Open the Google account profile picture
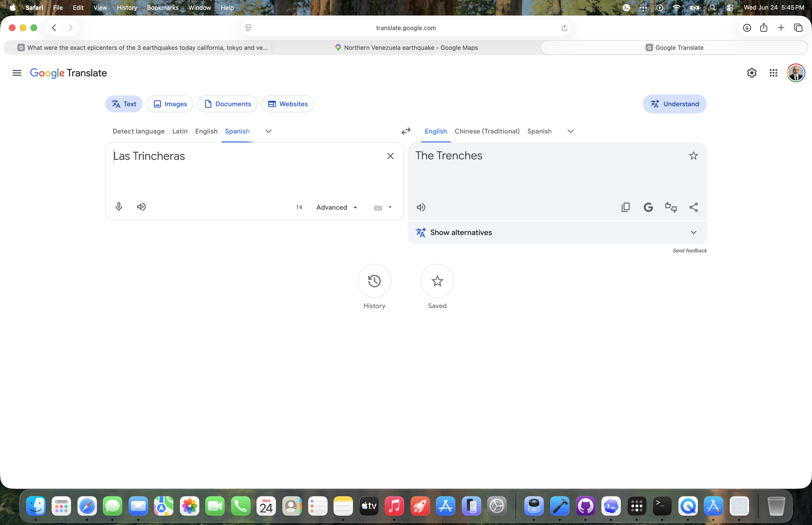 tap(796, 73)
